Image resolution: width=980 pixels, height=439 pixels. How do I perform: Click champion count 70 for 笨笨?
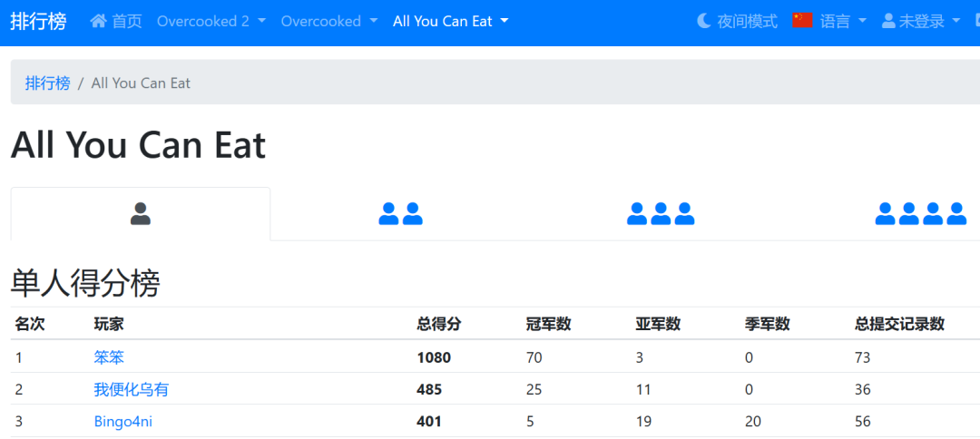534,357
